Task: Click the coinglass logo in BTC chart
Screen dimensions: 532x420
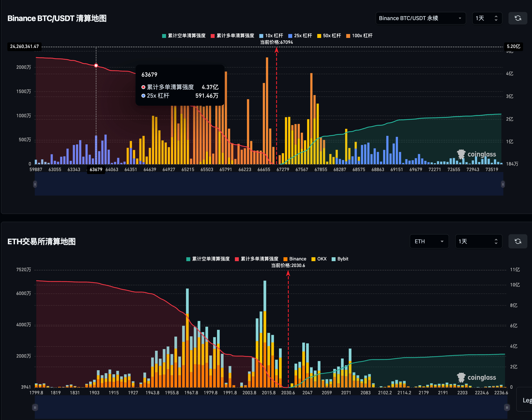Action: (476, 154)
